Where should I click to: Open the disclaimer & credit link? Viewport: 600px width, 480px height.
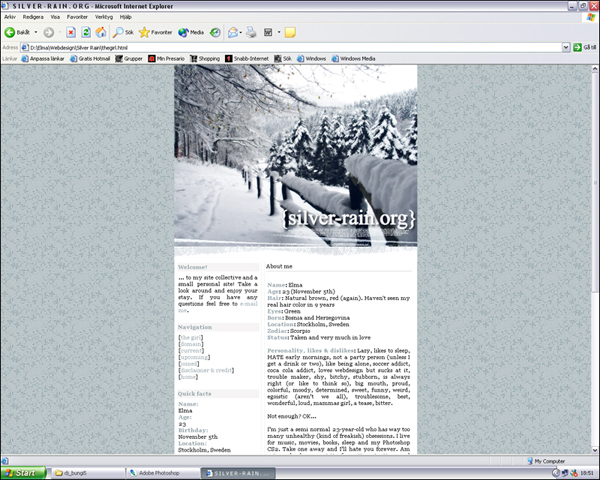click(206, 370)
